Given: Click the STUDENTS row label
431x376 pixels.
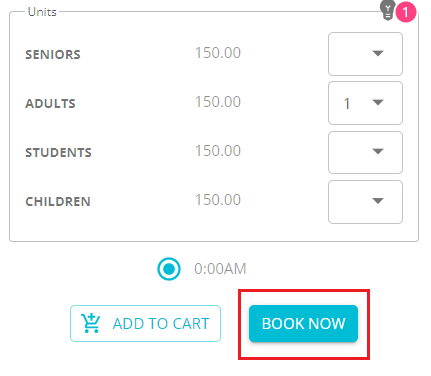Looking at the screenshot, I should point(58,153).
